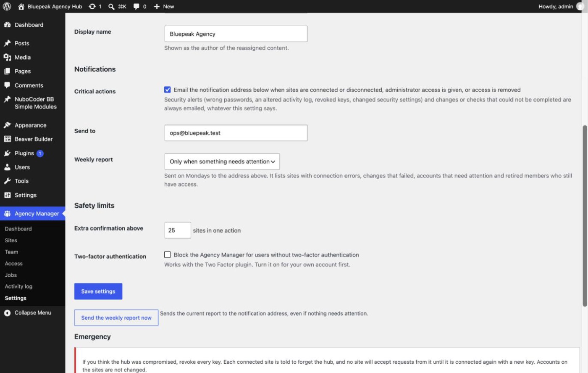The height and width of the screenshot is (373, 588).
Task: Click the Display name input field
Action: pyautogui.click(x=236, y=34)
